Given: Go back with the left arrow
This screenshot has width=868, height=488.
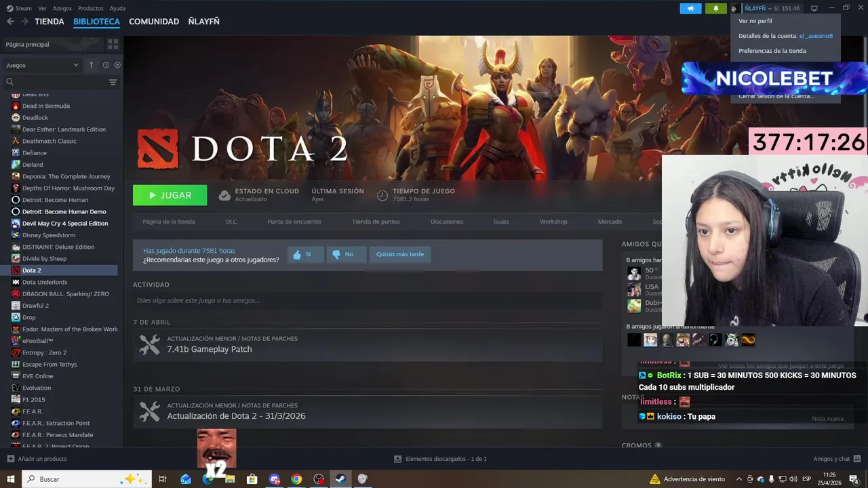Looking at the screenshot, I should [x=10, y=22].
